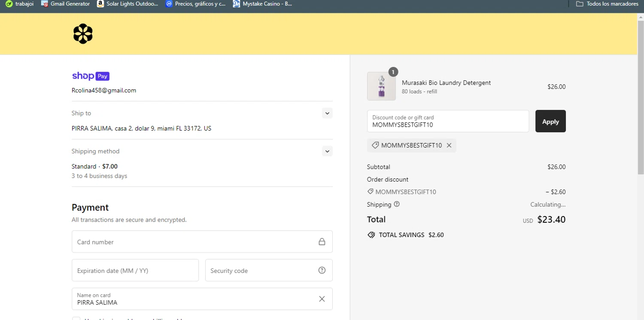Image resolution: width=644 pixels, height=320 pixels.
Task: Clear the Name on card field
Action: coord(322,299)
